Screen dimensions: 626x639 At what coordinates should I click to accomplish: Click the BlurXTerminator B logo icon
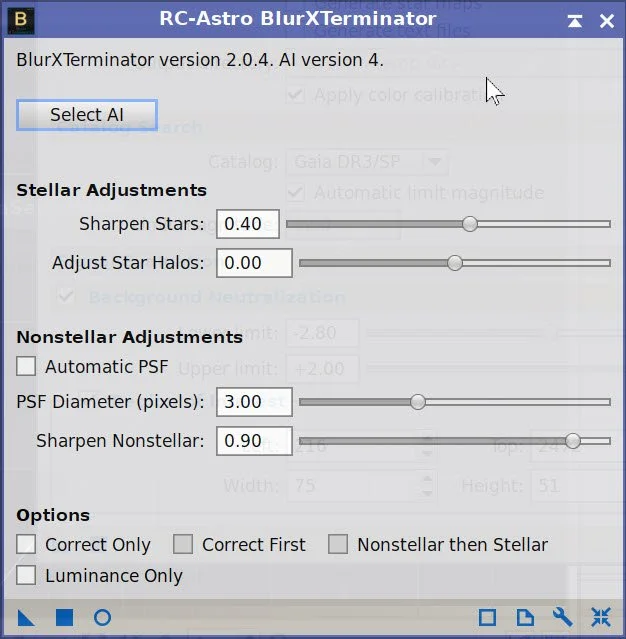point(21,20)
